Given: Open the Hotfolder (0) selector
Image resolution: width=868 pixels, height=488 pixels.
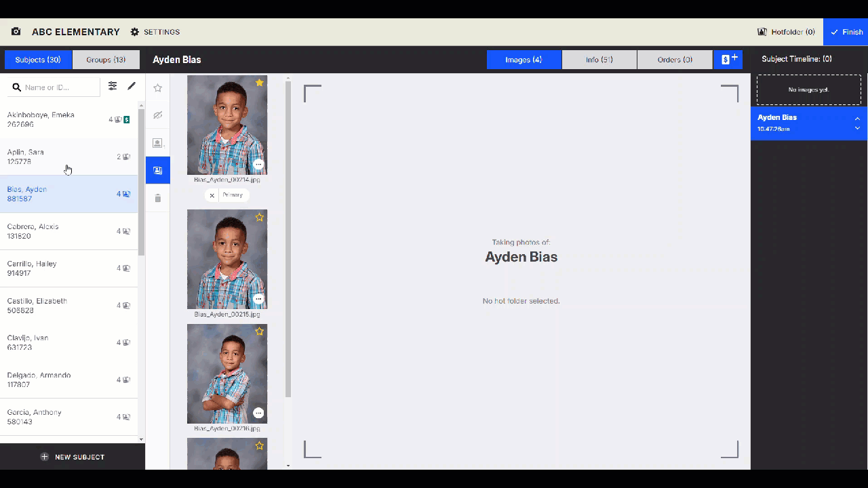Looking at the screenshot, I should coord(786,32).
